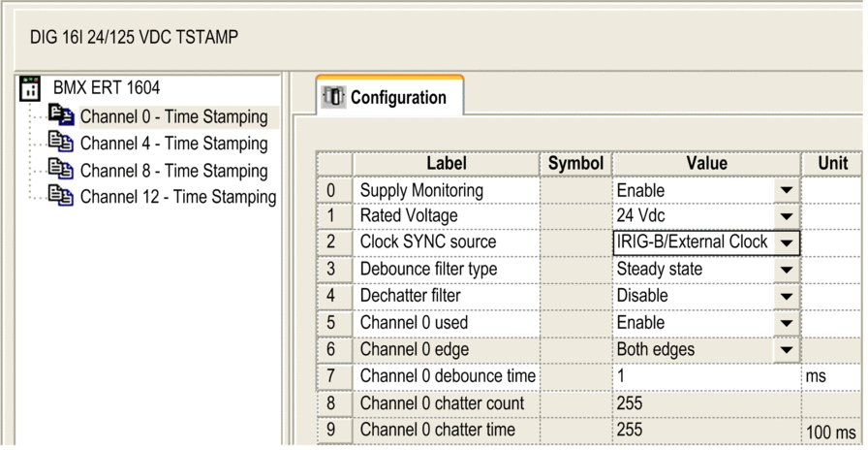Click the Channel 0 Time Stamping icon
Image resolution: width=868 pixels, height=450 pixels.
[60, 115]
